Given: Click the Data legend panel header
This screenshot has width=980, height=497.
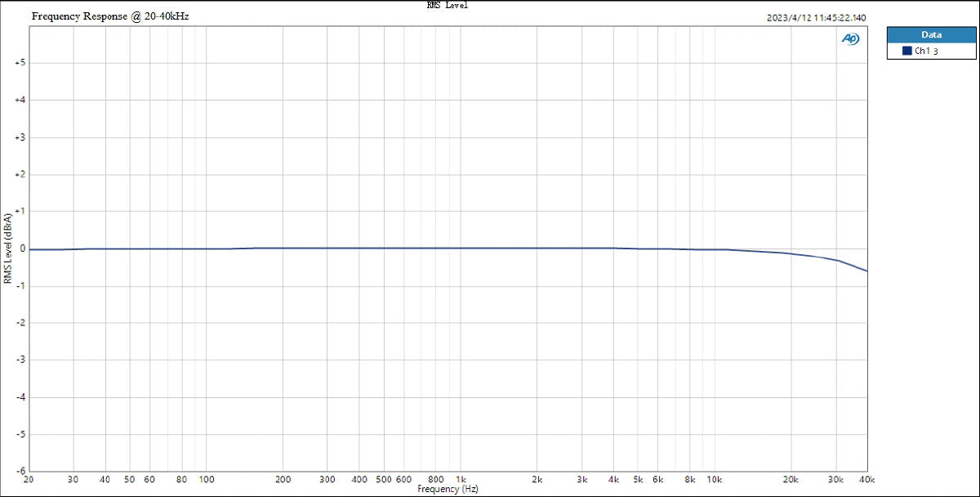Looking at the screenshot, I should (931, 34).
